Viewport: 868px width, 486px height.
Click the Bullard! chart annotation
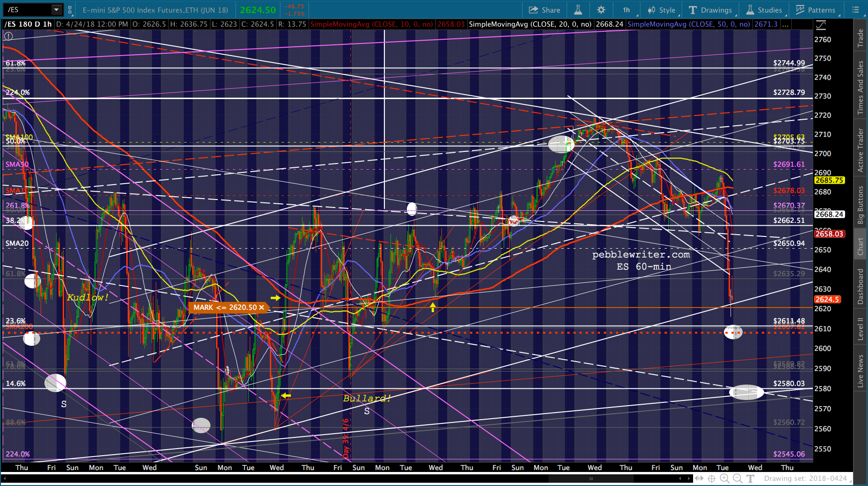(x=367, y=399)
